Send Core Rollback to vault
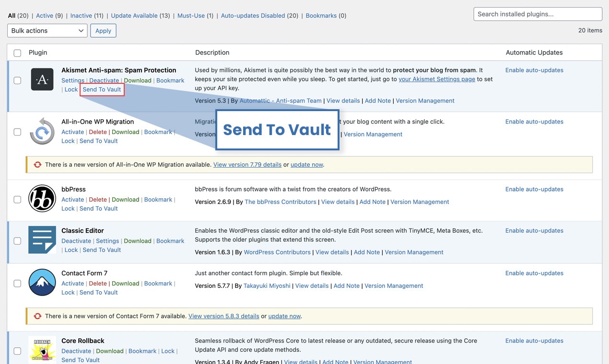 [x=81, y=360]
